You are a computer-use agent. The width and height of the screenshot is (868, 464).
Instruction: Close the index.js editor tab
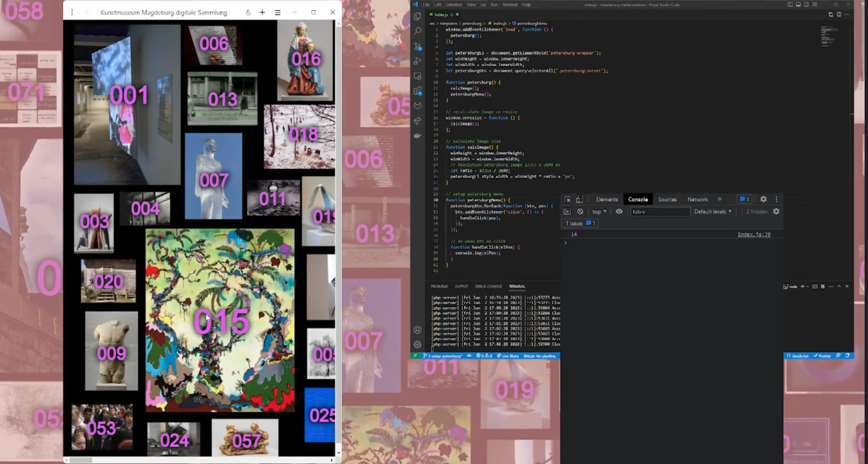pyautogui.click(x=457, y=14)
